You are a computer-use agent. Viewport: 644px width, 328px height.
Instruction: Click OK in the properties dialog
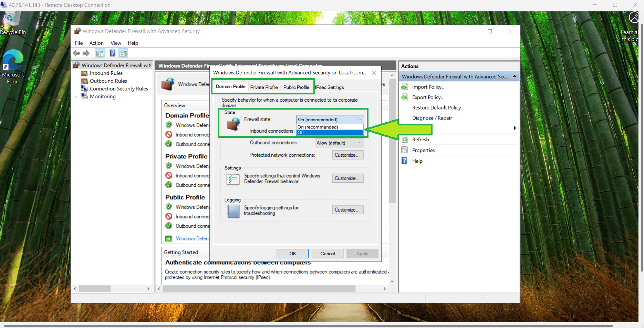click(x=293, y=254)
